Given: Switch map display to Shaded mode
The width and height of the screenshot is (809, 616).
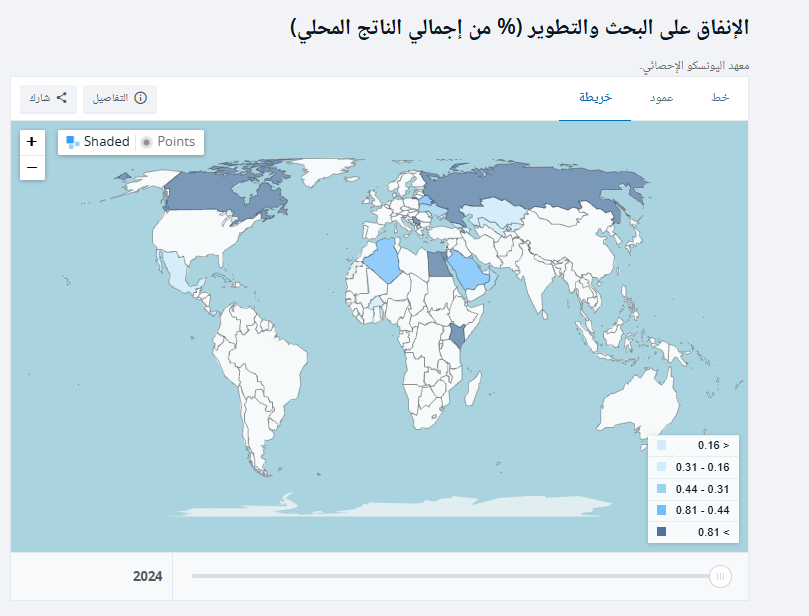Looking at the screenshot, I should (x=98, y=142).
